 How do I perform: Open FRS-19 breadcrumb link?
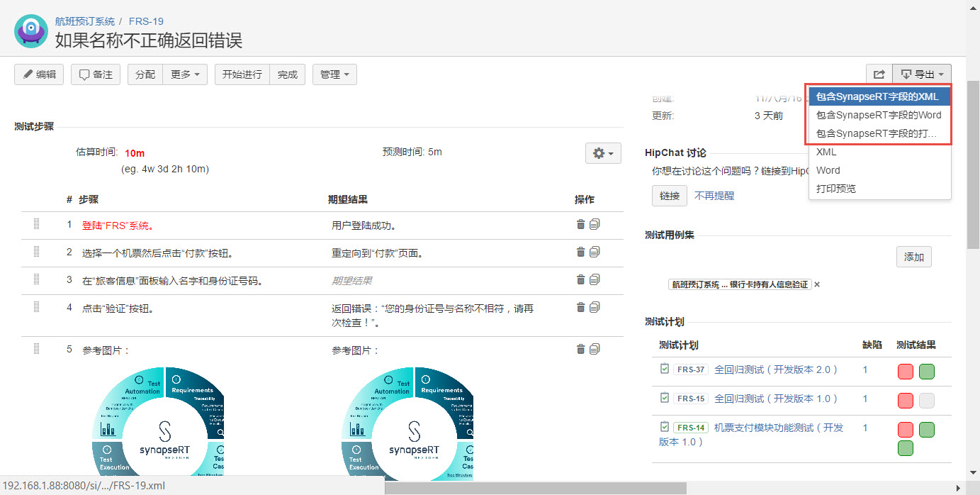coord(146,21)
